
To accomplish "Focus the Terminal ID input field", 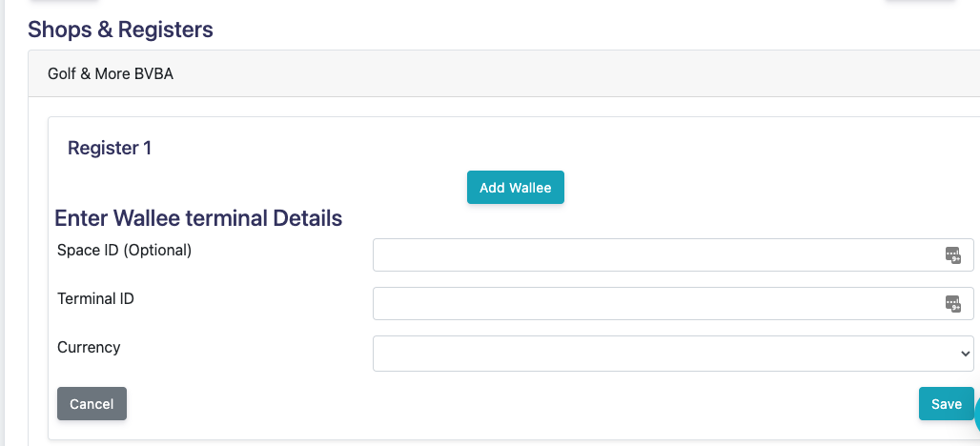I will coord(673,304).
